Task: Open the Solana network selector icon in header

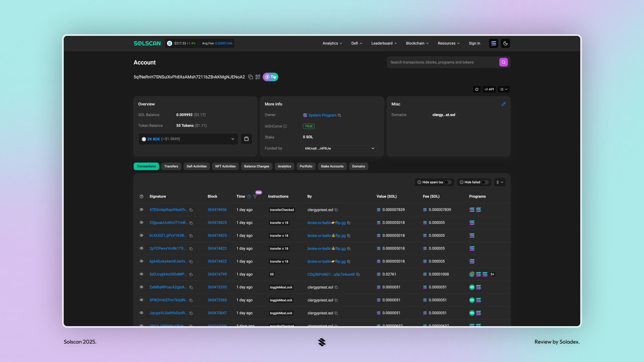Action: 493,43
